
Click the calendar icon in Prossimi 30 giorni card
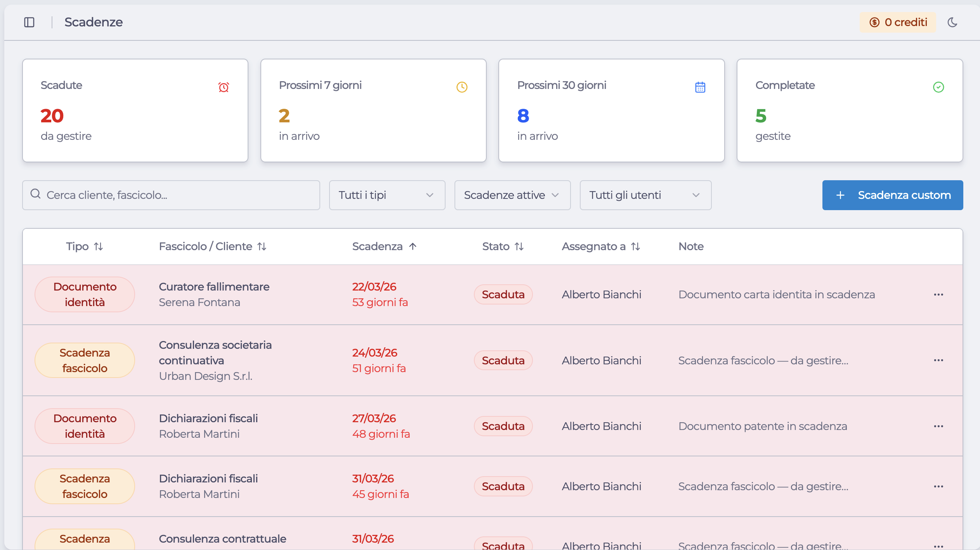[x=700, y=87]
